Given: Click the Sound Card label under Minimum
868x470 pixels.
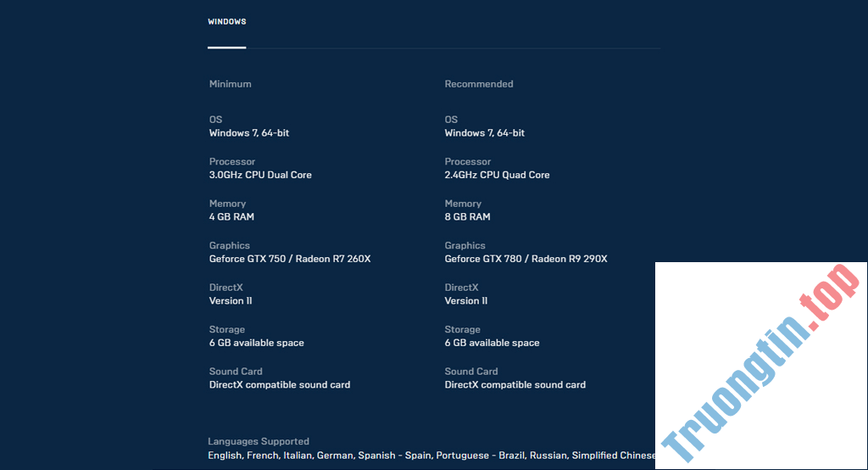Looking at the screenshot, I should click(x=236, y=372).
